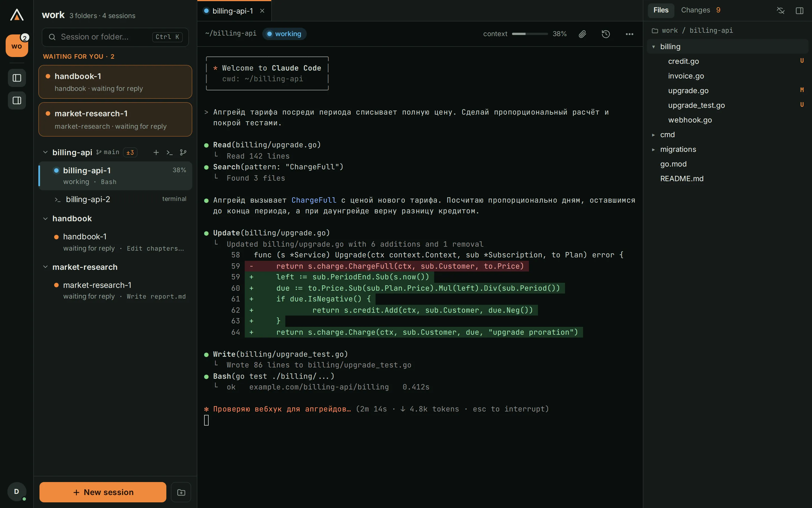Viewport: 812px width, 508px height.
Task: Open the three-dots more menu in session header
Action: click(x=630, y=34)
